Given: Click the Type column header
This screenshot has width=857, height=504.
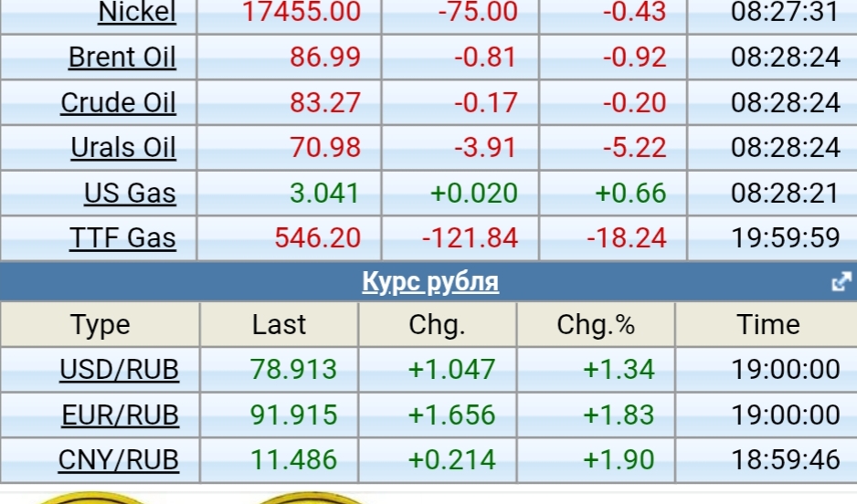Looking at the screenshot, I should coord(101,325).
